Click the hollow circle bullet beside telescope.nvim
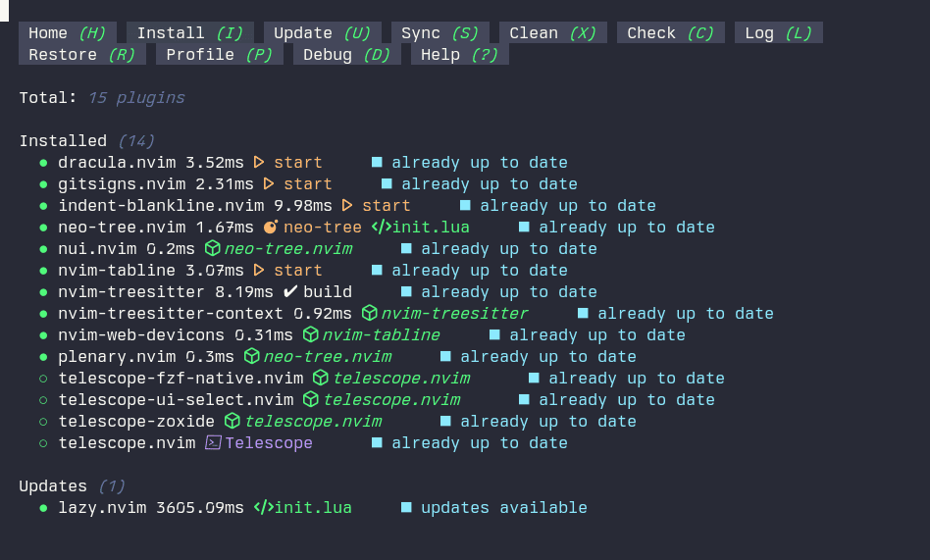This screenshot has height=560, width=930. coord(43,443)
